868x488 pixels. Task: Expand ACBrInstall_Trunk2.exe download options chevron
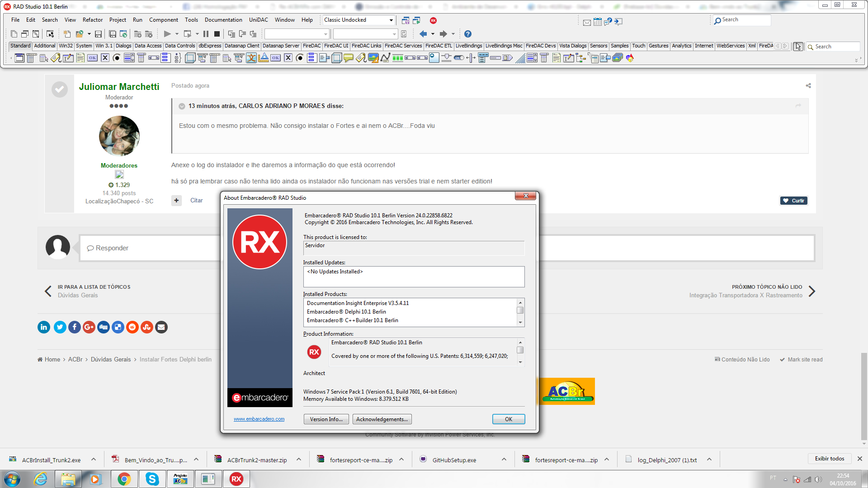point(94,460)
